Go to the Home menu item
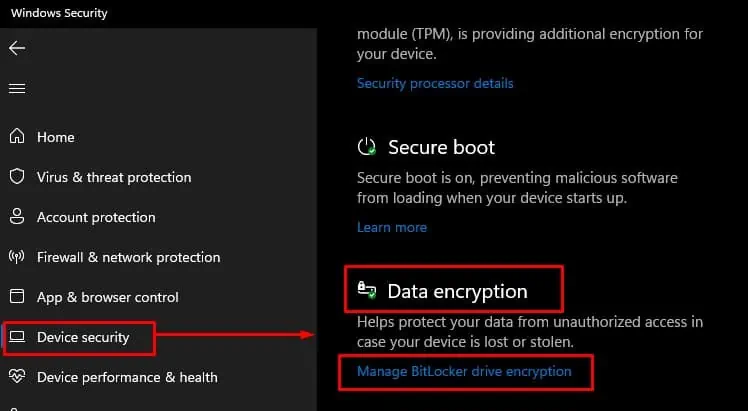Image resolution: width=748 pixels, height=411 pixels. click(x=56, y=137)
